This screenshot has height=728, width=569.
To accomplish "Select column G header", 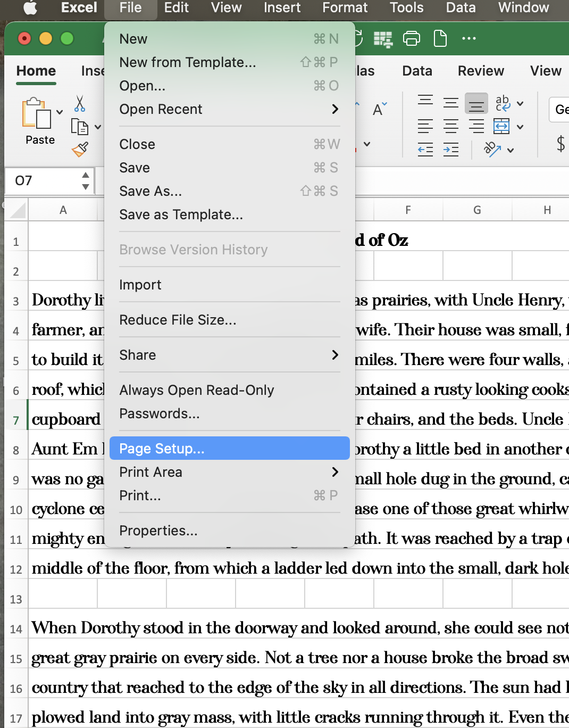I will (478, 210).
